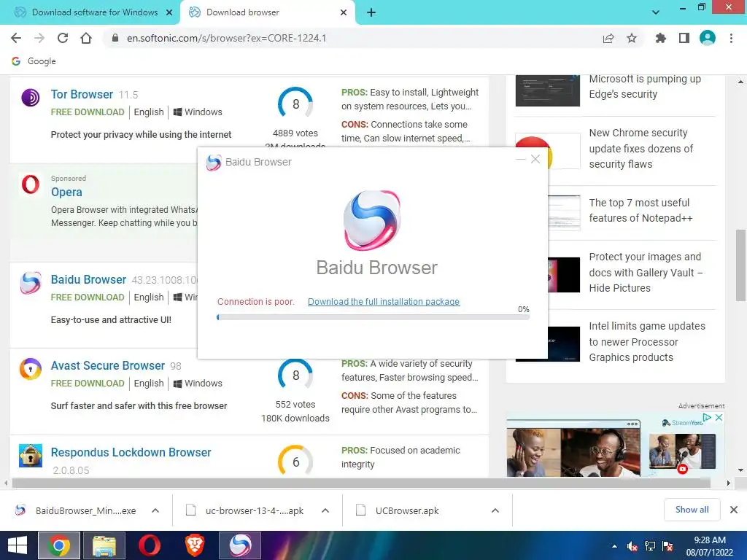Open the Tor Browser listing title
The height and width of the screenshot is (560, 747).
click(x=82, y=94)
